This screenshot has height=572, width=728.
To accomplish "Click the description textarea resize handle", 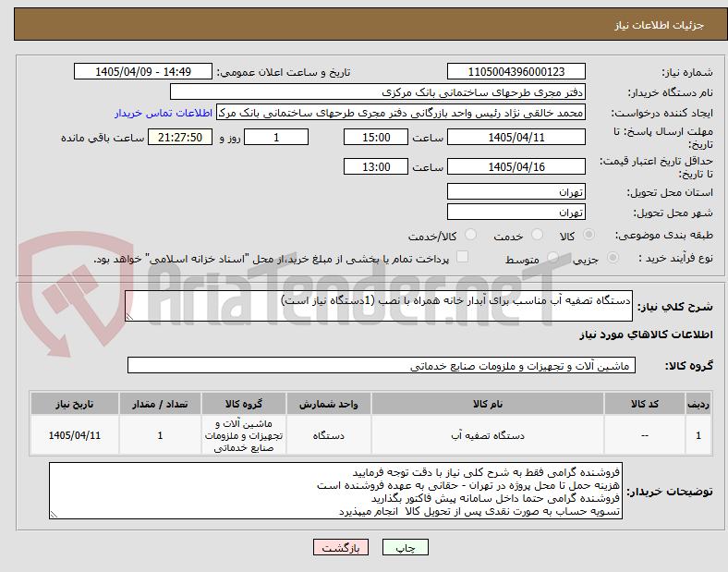I will pos(129,317).
